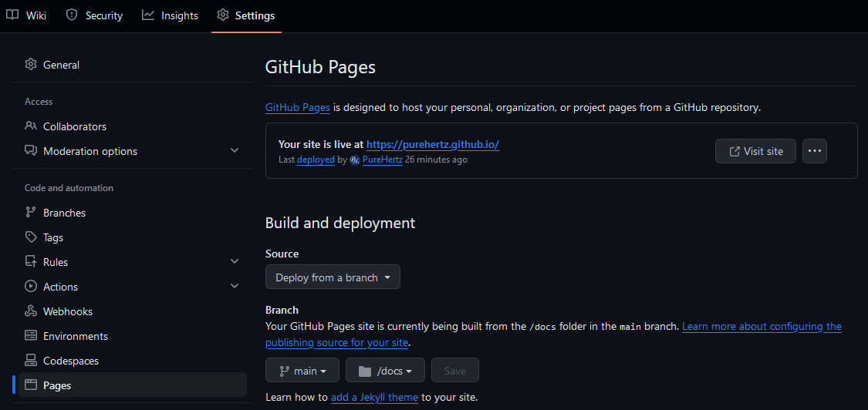The height and width of the screenshot is (410, 868).
Task: Open General settings in sidebar
Action: point(133,65)
